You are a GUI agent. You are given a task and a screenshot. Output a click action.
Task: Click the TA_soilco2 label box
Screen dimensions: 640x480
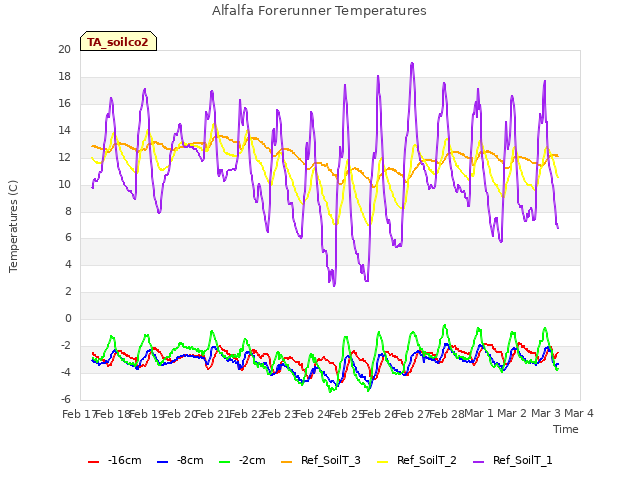pos(118,41)
